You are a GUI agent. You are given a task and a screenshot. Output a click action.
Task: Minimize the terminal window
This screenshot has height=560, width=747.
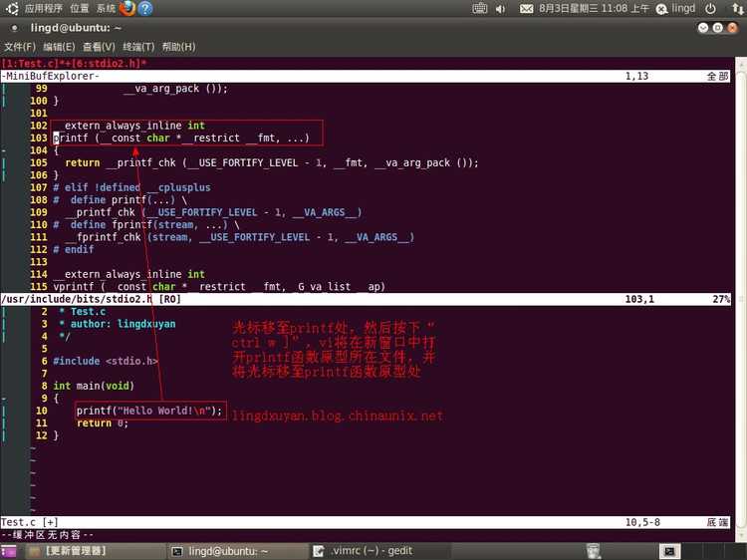[x=703, y=28]
